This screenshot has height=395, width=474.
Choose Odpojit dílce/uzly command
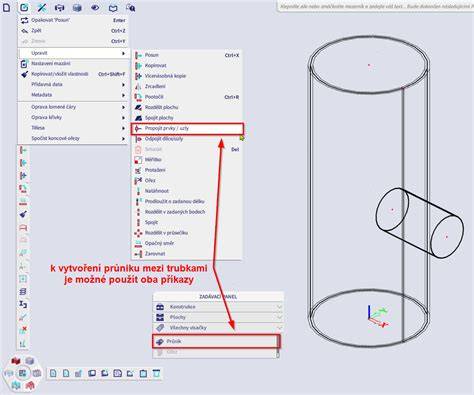187,139
